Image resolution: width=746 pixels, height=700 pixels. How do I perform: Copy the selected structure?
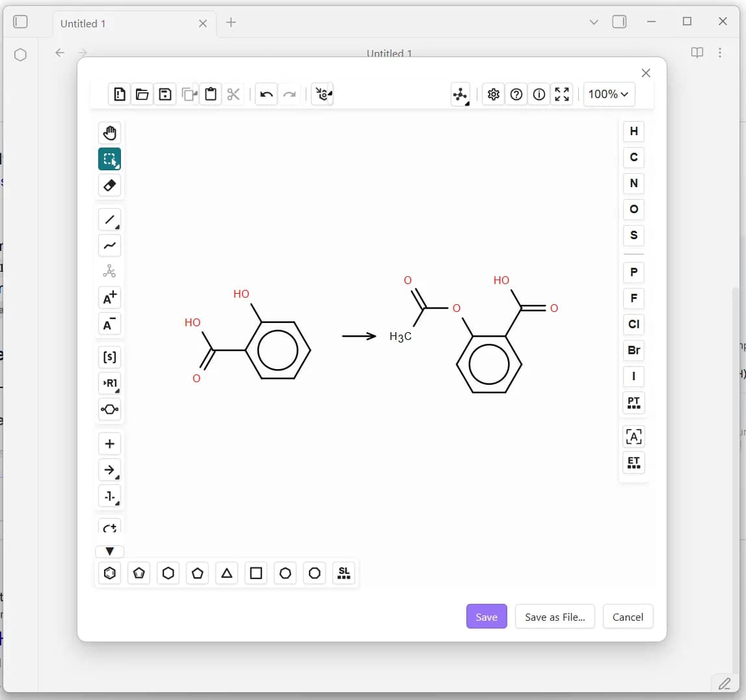(x=188, y=94)
